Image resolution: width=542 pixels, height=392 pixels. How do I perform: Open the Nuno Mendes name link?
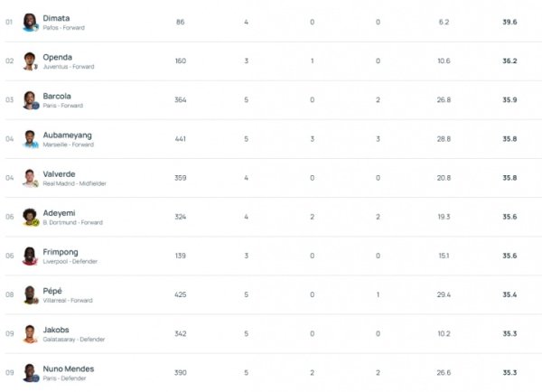click(x=68, y=369)
